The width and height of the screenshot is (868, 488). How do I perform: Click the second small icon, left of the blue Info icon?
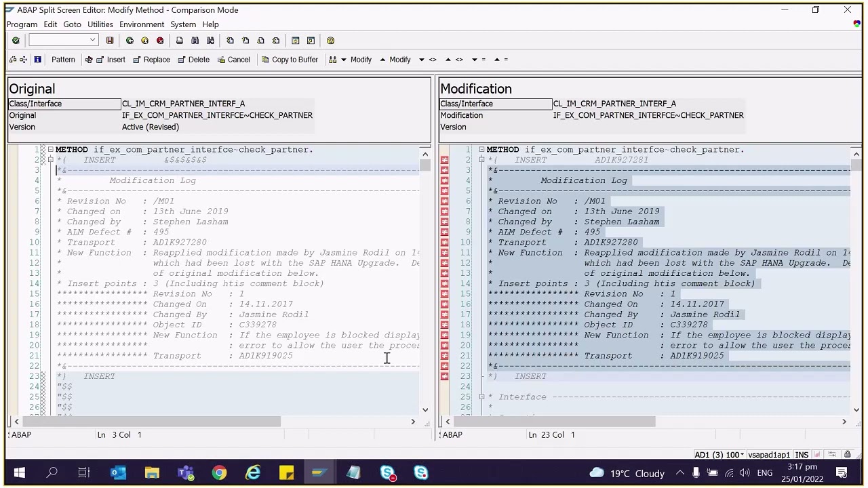point(24,60)
